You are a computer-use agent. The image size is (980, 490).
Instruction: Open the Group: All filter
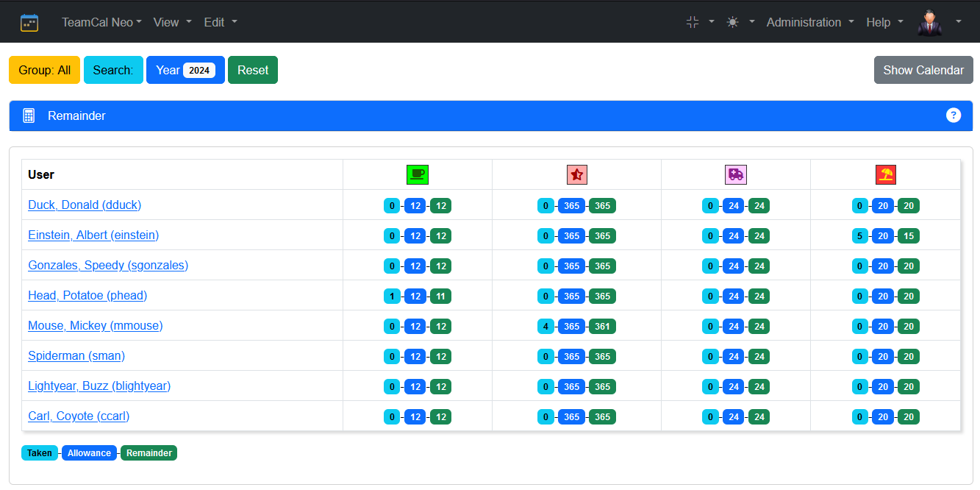[x=44, y=70]
